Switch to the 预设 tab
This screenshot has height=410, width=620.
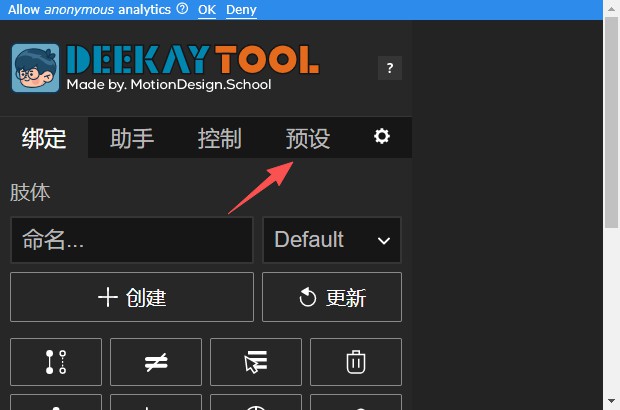point(308,138)
